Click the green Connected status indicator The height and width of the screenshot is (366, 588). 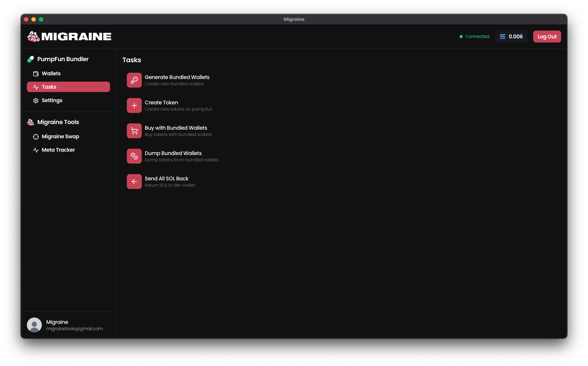[475, 37]
